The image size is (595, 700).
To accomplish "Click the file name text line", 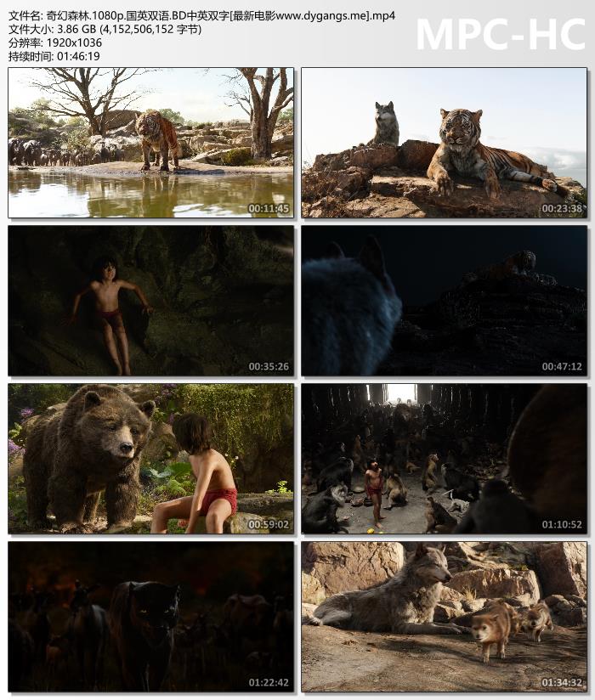I will (x=202, y=16).
